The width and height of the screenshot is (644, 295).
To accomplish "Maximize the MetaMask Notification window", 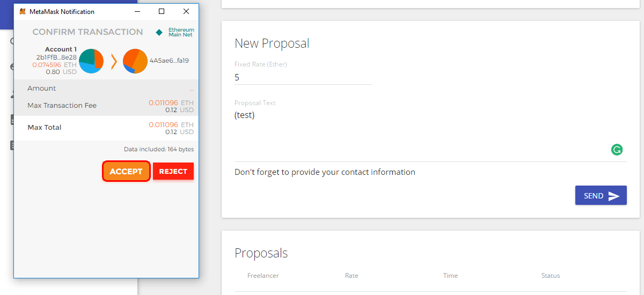I will tap(162, 11).
